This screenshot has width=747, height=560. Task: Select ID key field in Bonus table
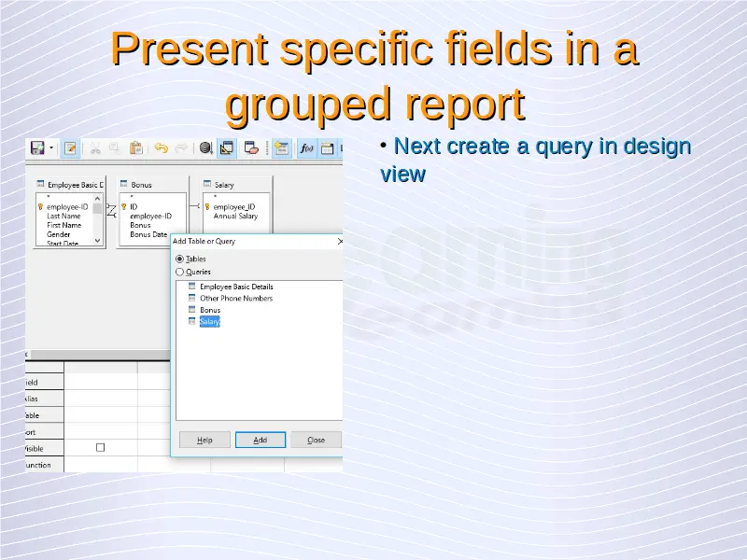(x=134, y=207)
